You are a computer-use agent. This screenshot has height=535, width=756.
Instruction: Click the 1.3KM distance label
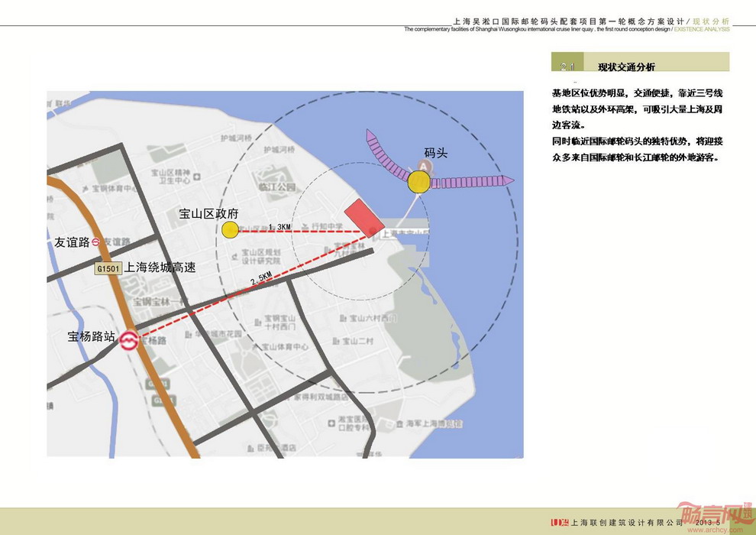[x=280, y=227]
